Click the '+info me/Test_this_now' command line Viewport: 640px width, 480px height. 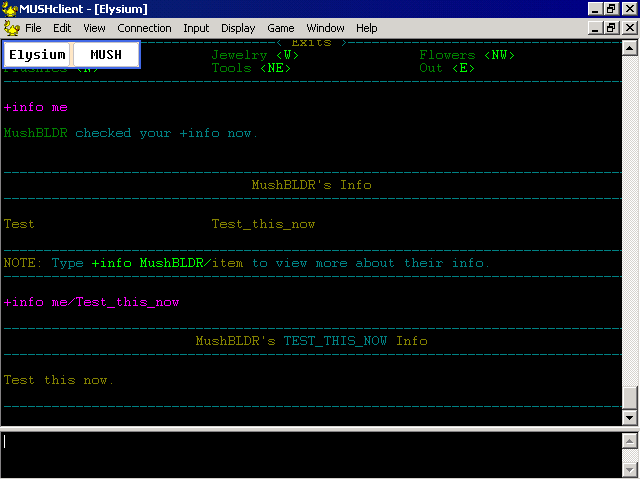[91, 302]
